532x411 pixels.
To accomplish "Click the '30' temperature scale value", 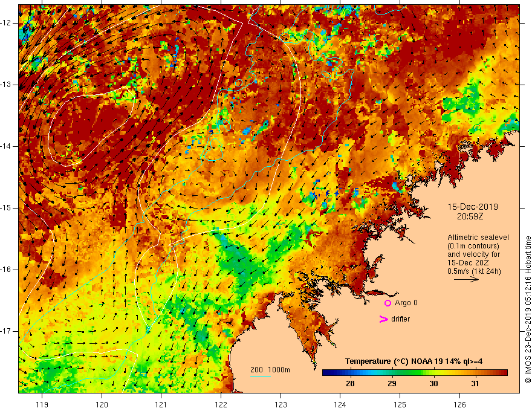I will point(433,384).
